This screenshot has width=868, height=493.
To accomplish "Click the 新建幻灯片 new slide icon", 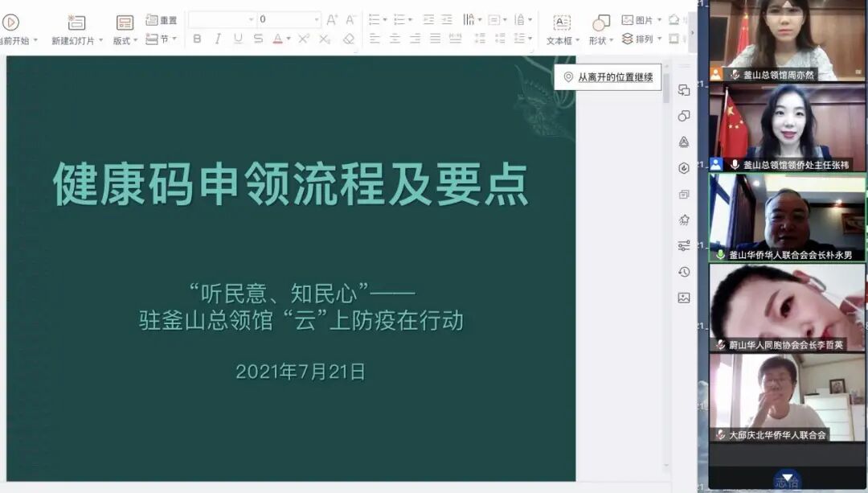I will point(76,23).
